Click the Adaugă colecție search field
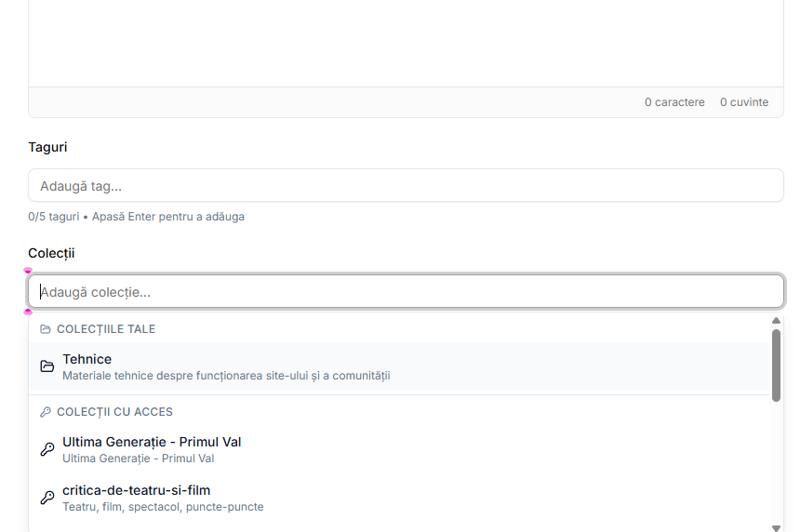Image resolution: width=800 pixels, height=532 pixels. (x=406, y=292)
